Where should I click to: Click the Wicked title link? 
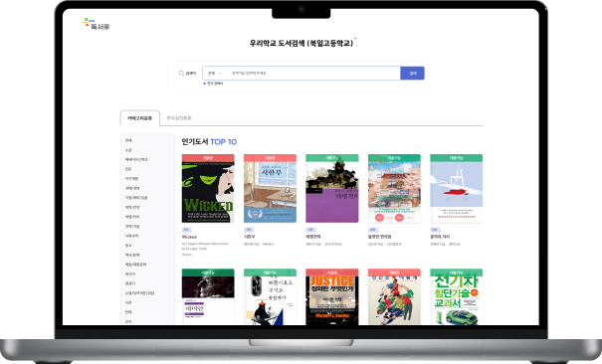189,237
